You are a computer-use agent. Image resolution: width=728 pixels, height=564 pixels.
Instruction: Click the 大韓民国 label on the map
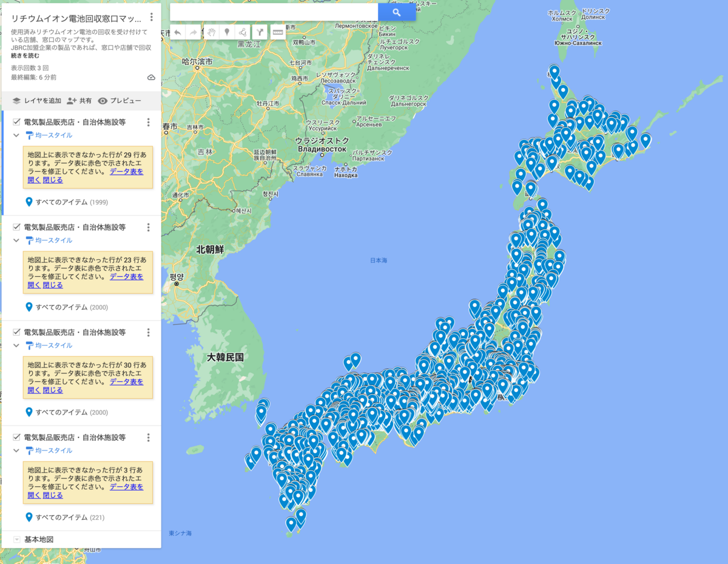point(225,358)
